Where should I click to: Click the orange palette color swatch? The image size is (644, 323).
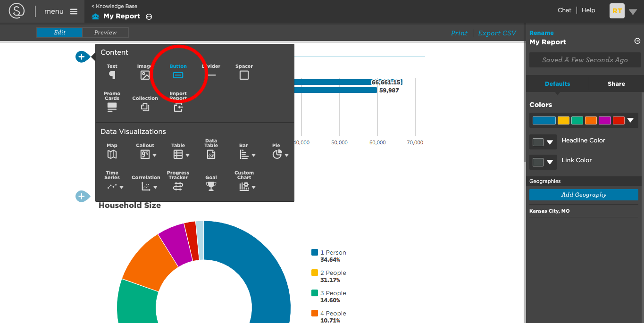point(591,120)
